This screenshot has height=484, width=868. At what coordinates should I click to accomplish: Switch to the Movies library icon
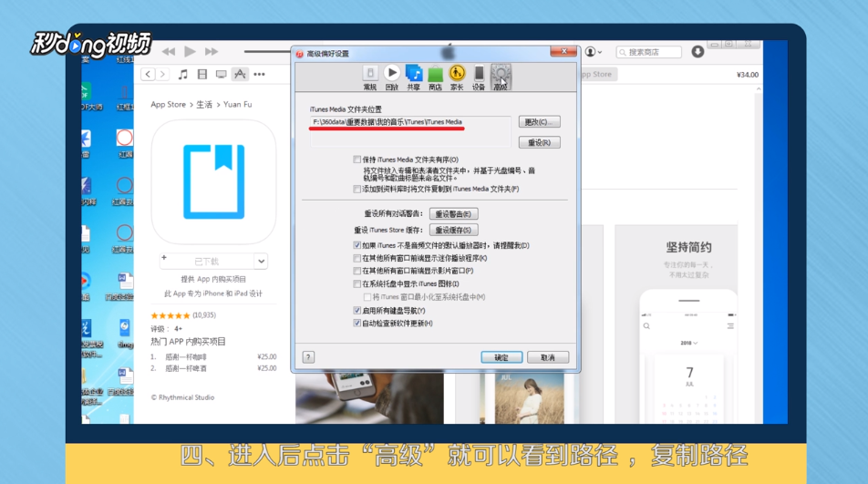coord(202,74)
